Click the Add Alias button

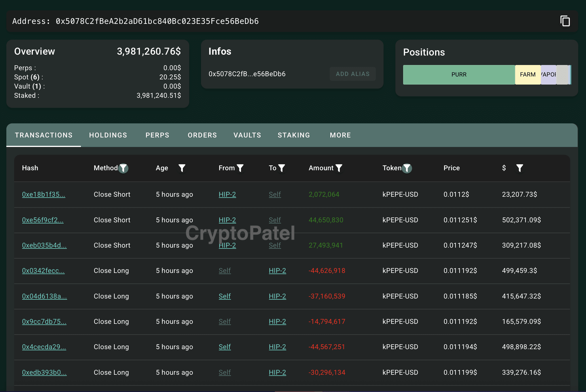(x=352, y=74)
